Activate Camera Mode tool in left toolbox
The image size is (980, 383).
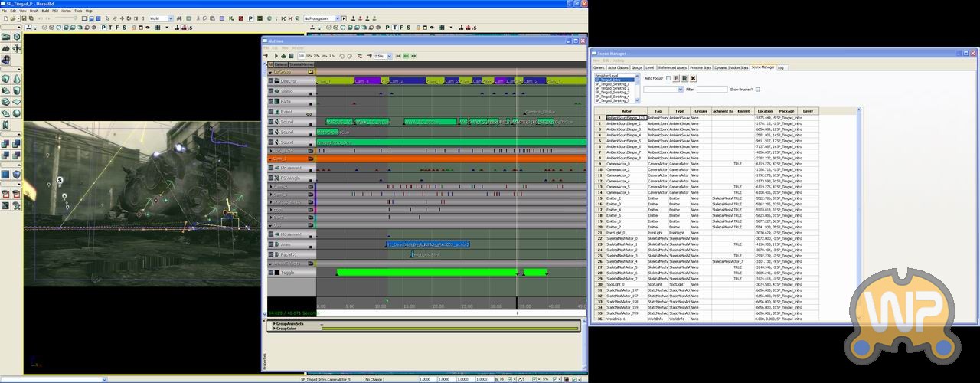5,36
